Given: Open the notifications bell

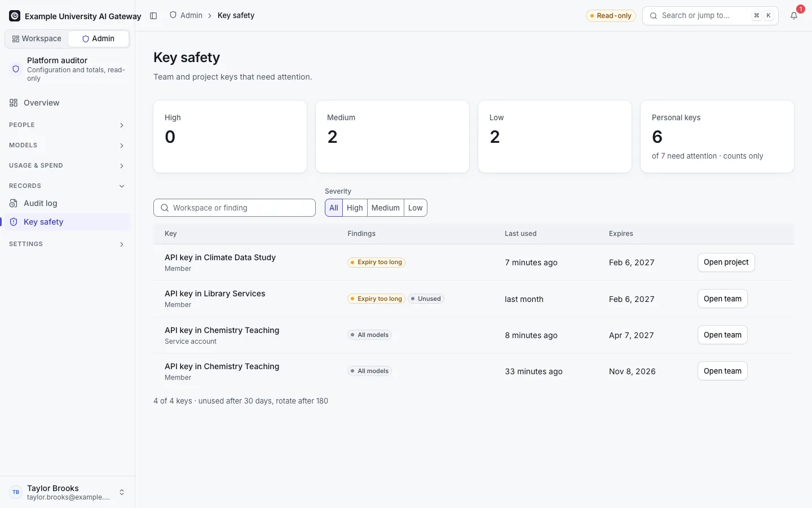Looking at the screenshot, I should click(794, 16).
